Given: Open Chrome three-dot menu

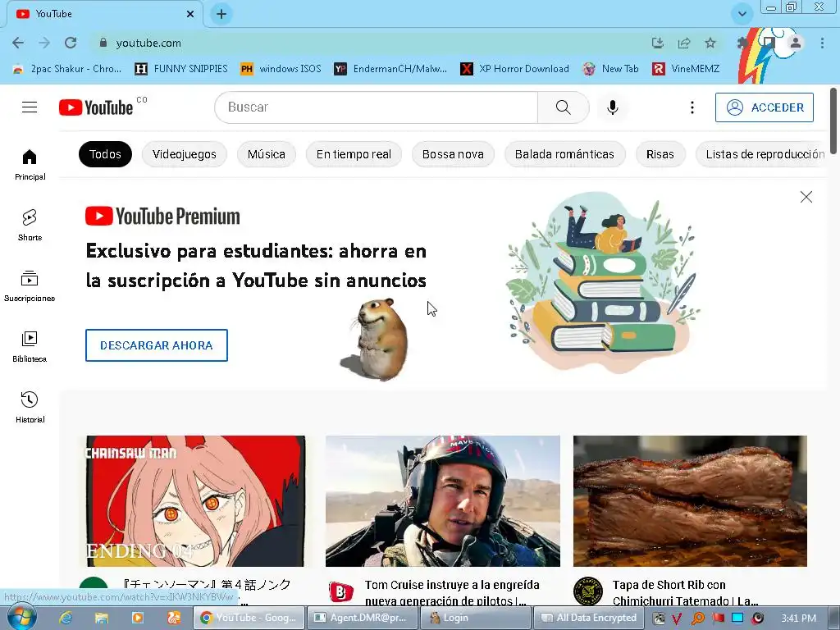Looking at the screenshot, I should click(x=822, y=43).
